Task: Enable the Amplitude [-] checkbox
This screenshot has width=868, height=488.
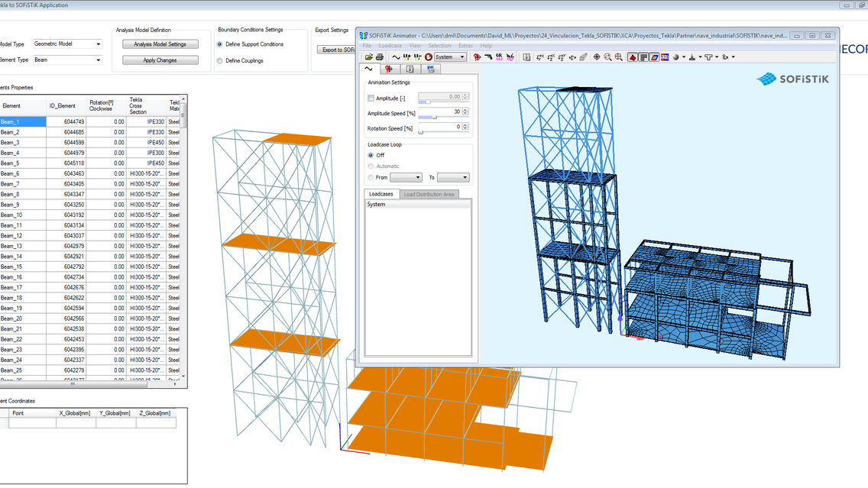Action: [371, 98]
